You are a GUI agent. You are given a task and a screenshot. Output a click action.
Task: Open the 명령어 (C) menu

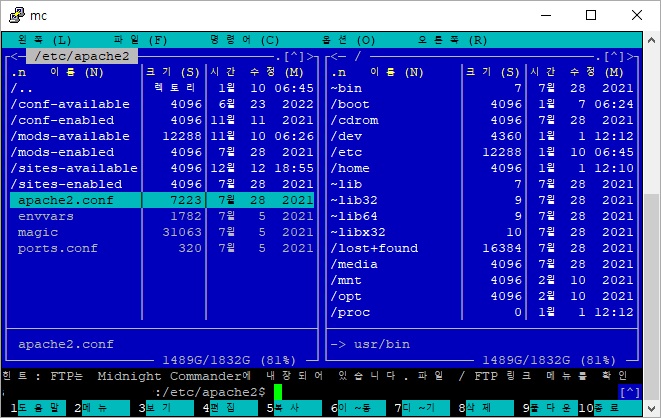[245, 40]
